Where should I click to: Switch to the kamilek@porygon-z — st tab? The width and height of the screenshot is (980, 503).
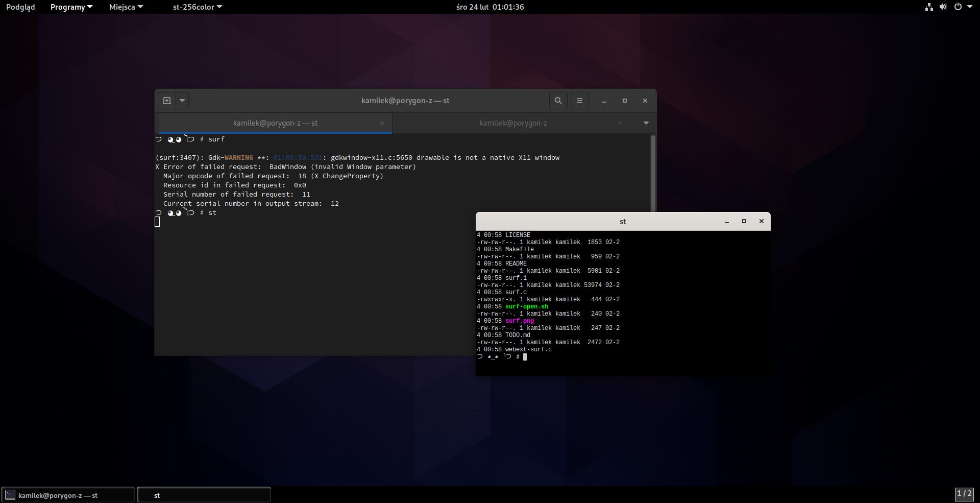click(x=275, y=123)
